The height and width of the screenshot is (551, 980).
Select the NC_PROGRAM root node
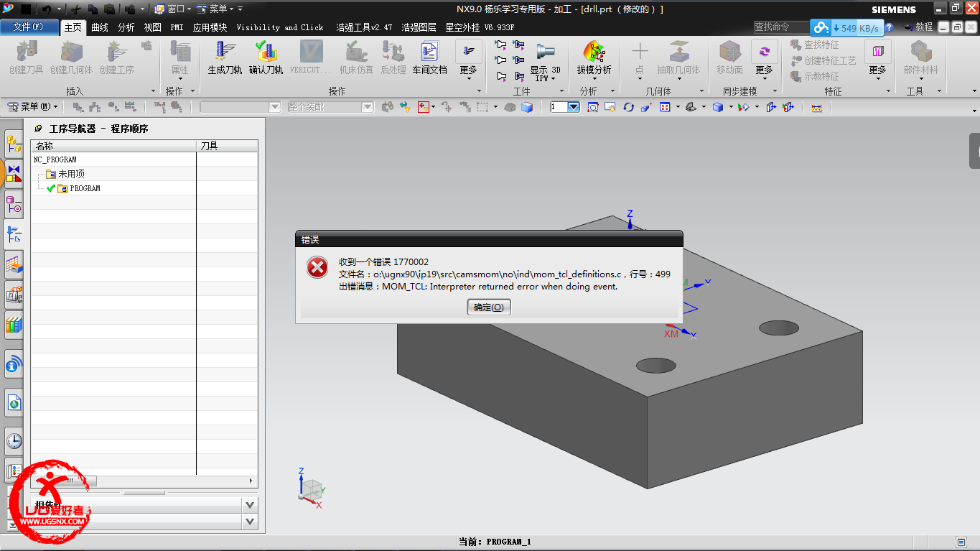coord(55,159)
